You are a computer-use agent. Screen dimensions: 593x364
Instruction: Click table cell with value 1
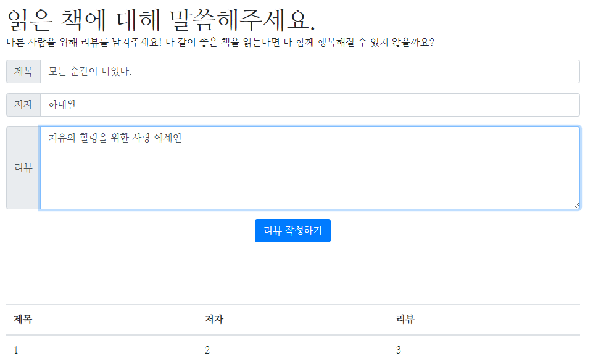(102, 350)
